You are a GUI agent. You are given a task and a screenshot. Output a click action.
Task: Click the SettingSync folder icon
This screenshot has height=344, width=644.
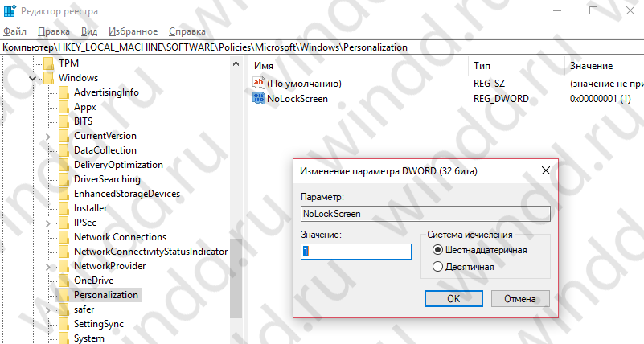[64, 324]
